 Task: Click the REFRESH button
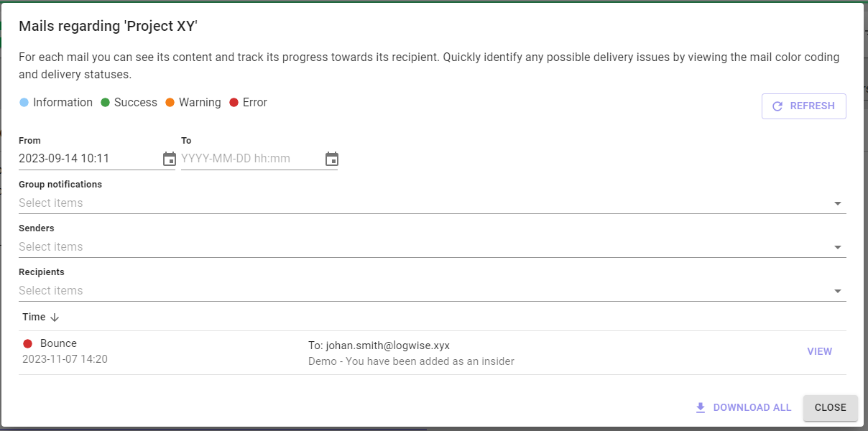click(804, 106)
